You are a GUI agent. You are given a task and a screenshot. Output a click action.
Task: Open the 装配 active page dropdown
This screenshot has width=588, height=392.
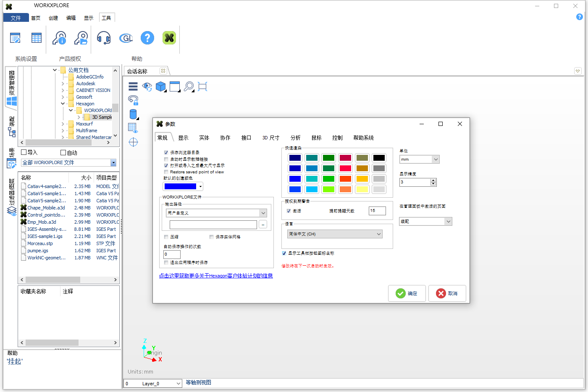[x=425, y=221]
